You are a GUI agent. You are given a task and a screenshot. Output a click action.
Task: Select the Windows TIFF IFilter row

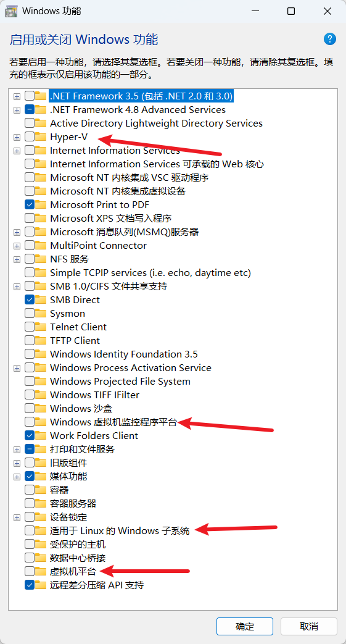[x=95, y=395]
